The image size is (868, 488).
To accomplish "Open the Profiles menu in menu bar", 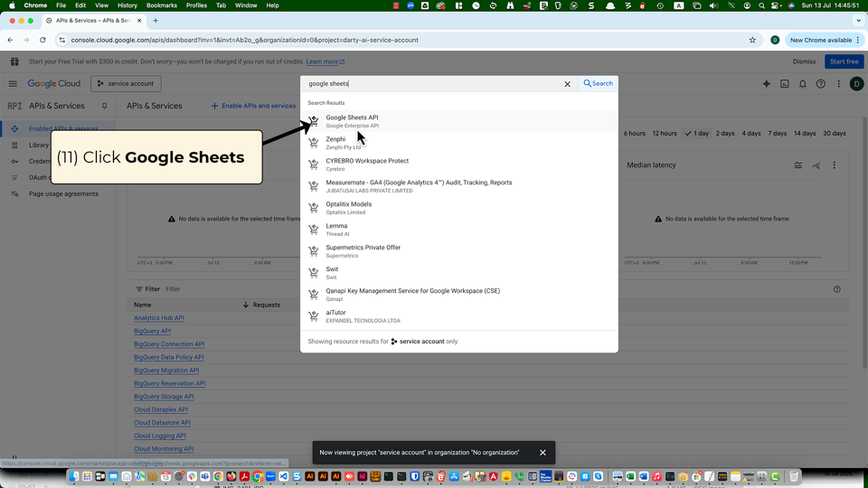I will (x=196, y=5).
